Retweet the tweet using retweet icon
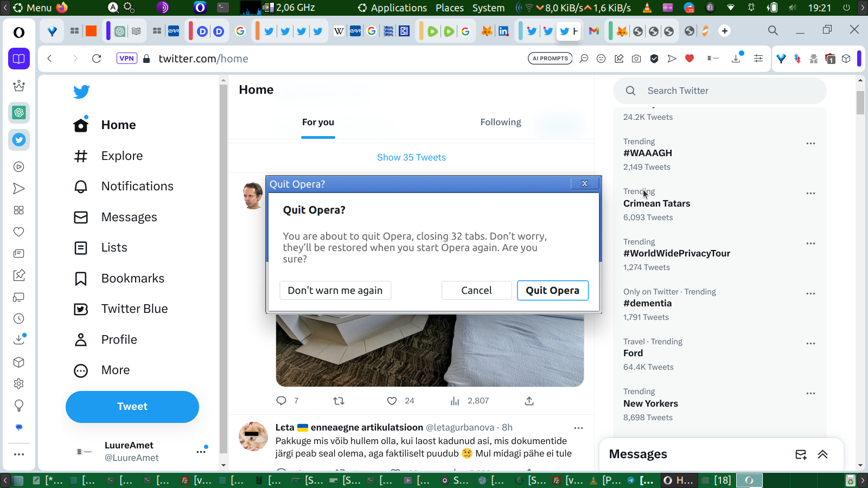The width and height of the screenshot is (868, 488). click(x=339, y=401)
